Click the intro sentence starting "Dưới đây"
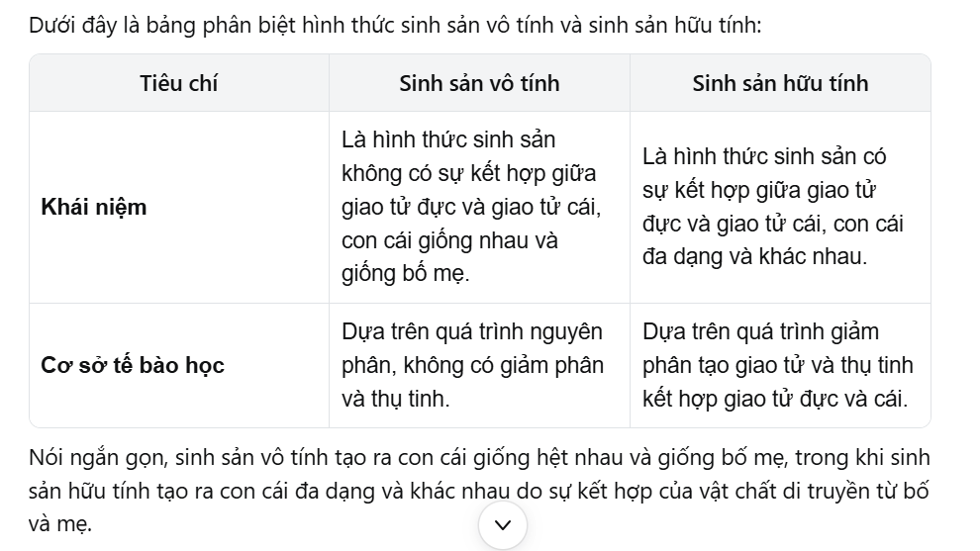Viewport: 980px width, 551px height. pos(396,25)
